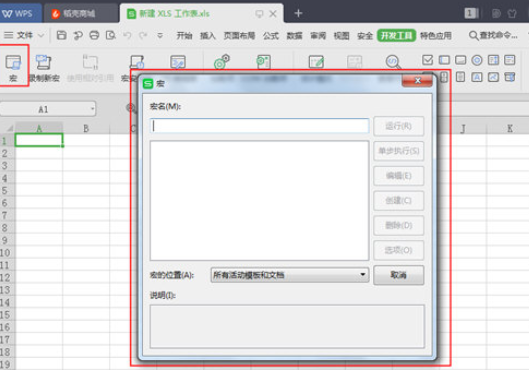Click the greyed-out Control Properties icon
Screen dimensions: 529x370
click(355, 62)
